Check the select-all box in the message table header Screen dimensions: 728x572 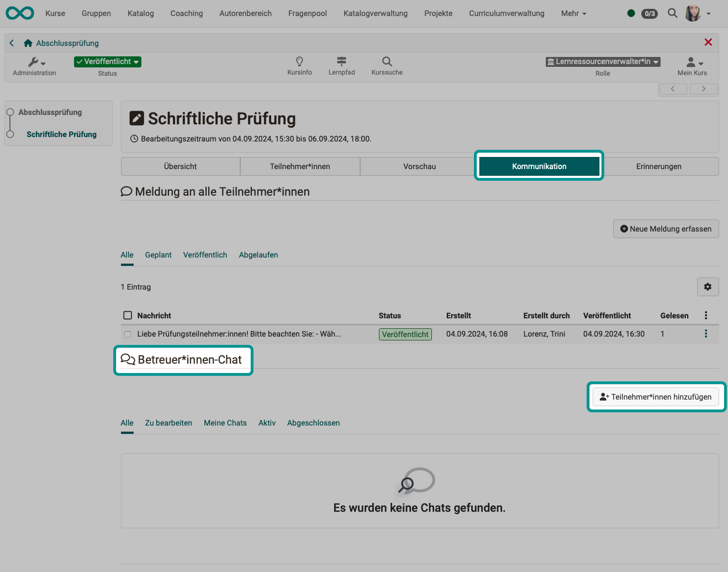[x=127, y=315]
